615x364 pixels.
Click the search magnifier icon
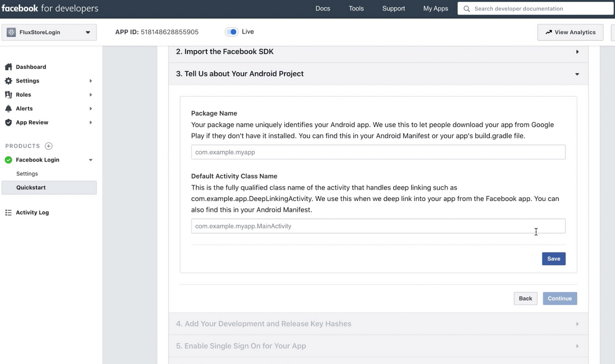click(x=467, y=9)
